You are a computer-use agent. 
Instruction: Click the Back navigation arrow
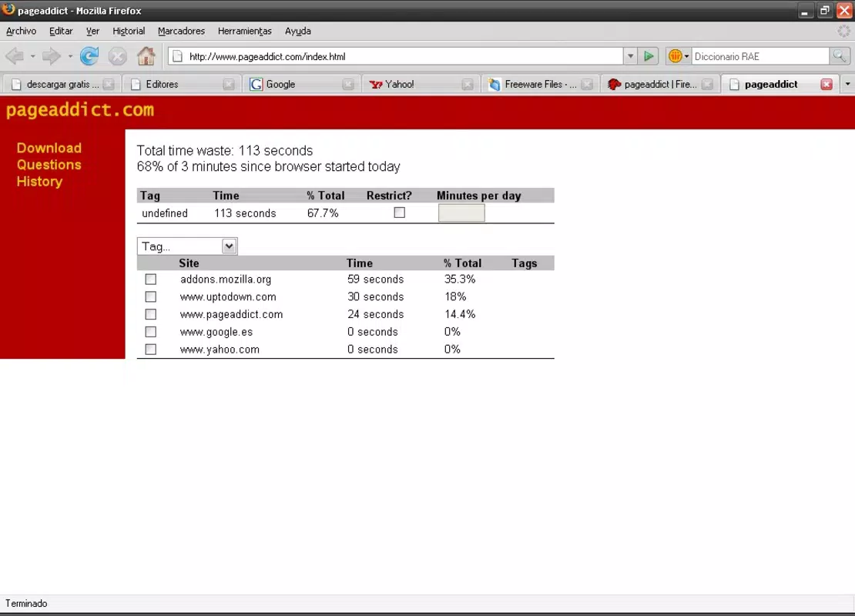pos(15,56)
